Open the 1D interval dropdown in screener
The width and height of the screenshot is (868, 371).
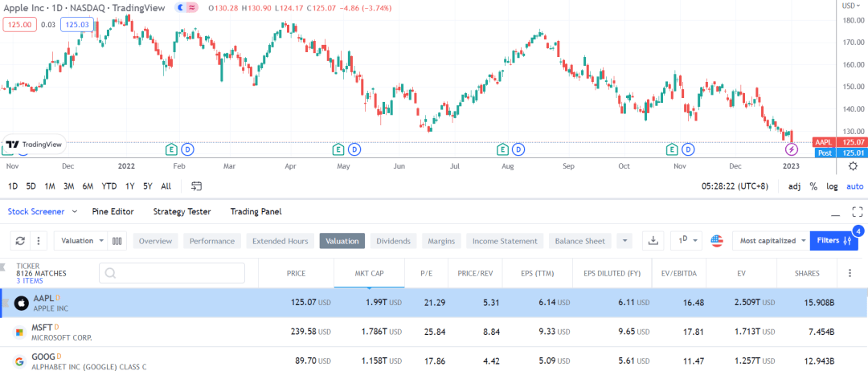tap(686, 241)
